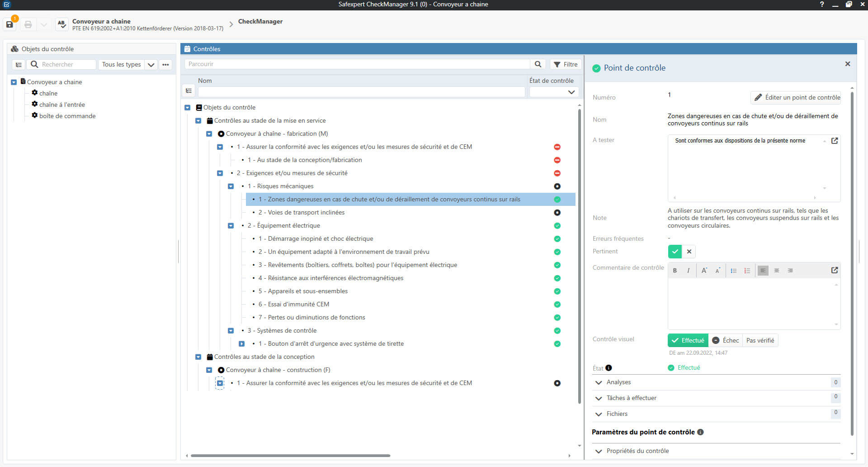The image size is (868, 467).
Task: Mark Contrôle visuel as Échec
Action: tap(725, 340)
